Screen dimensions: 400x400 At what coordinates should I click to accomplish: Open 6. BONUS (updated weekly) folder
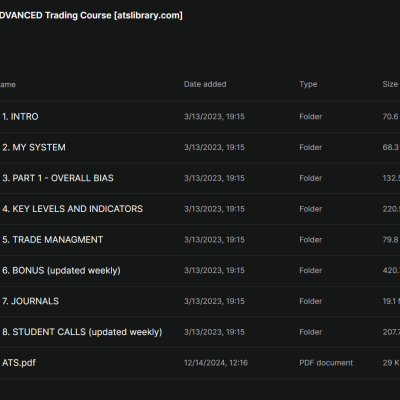(x=61, y=270)
